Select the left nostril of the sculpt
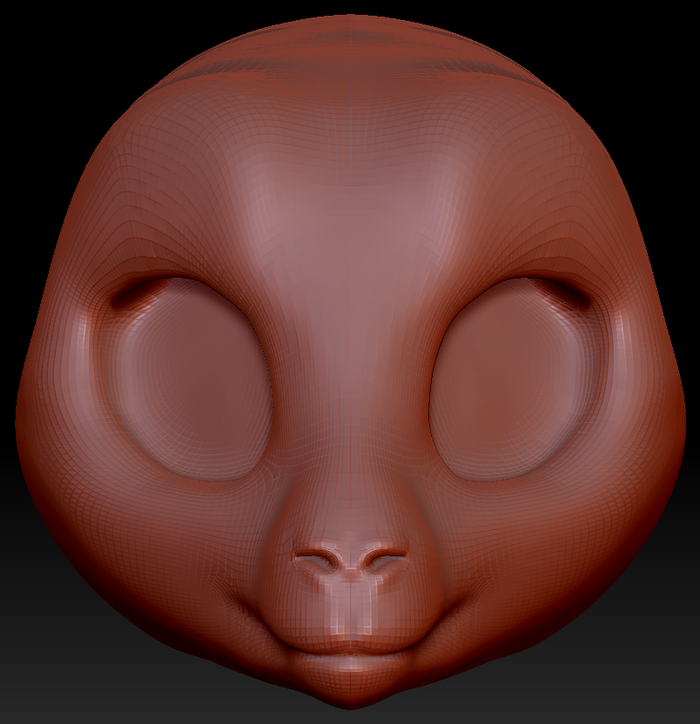 point(316,559)
